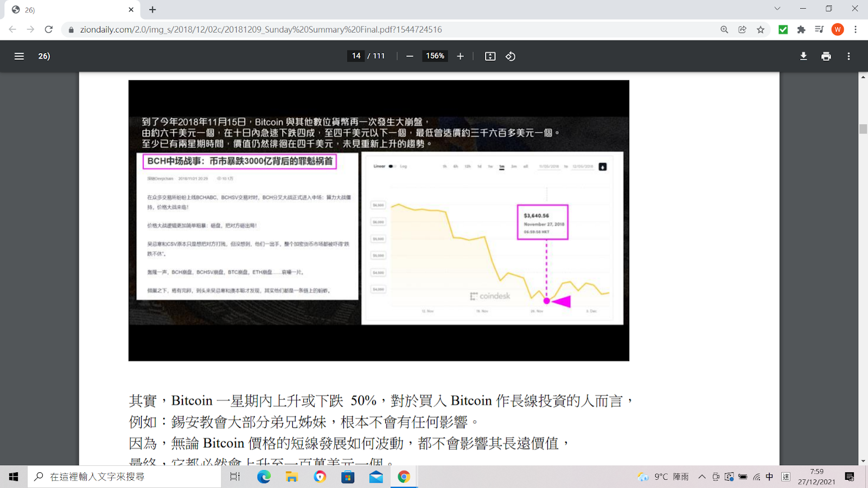Image resolution: width=868 pixels, height=488 pixels.
Task: Show hidden system tray icons
Action: coord(702,477)
